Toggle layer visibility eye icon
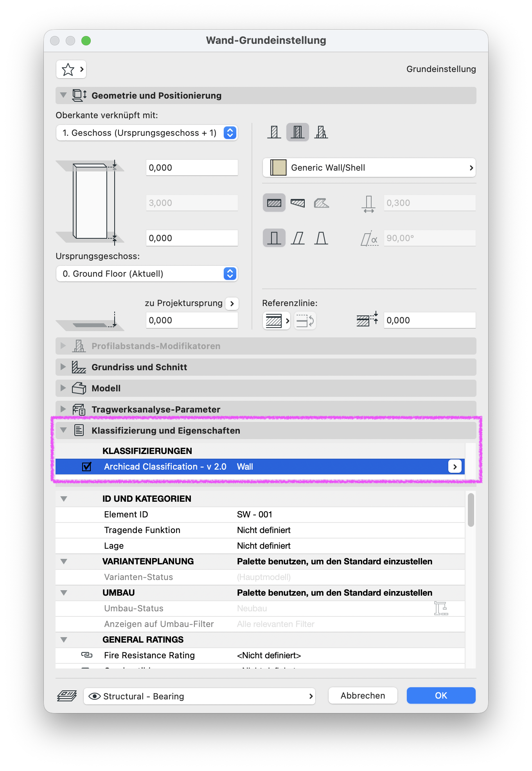The height and width of the screenshot is (771, 532). (95, 696)
